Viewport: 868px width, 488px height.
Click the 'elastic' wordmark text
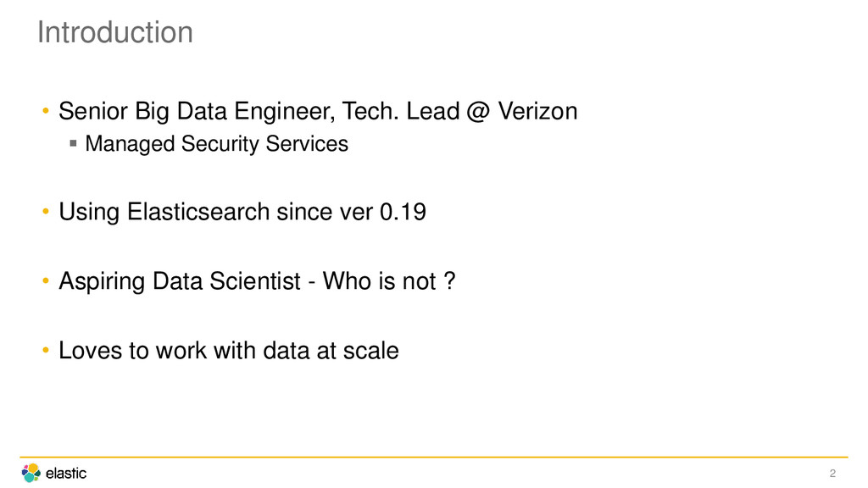point(66,474)
